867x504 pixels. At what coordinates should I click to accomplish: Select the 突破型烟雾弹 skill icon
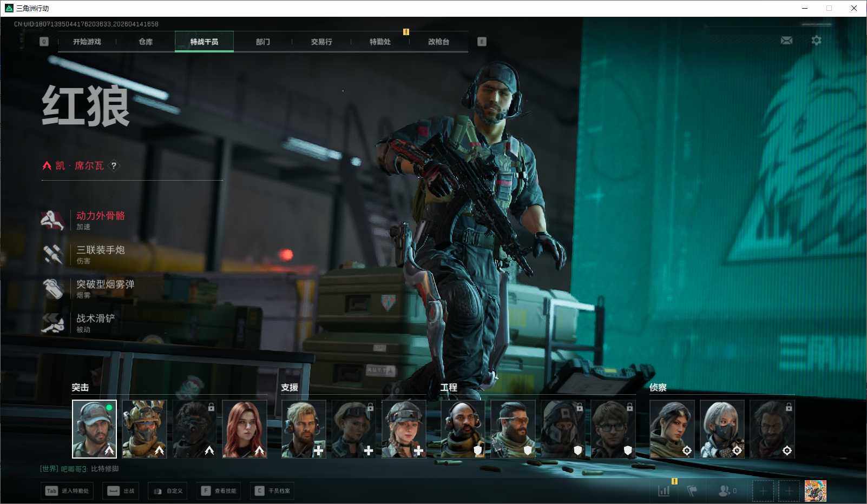[x=52, y=288]
